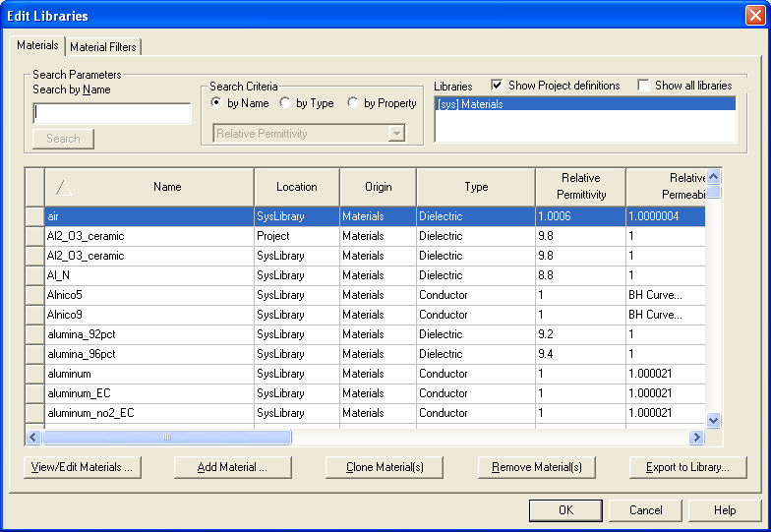The image size is (771, 532).
Task: Click the horizontal scrollbar right arrow
Action: coord(697,437)
